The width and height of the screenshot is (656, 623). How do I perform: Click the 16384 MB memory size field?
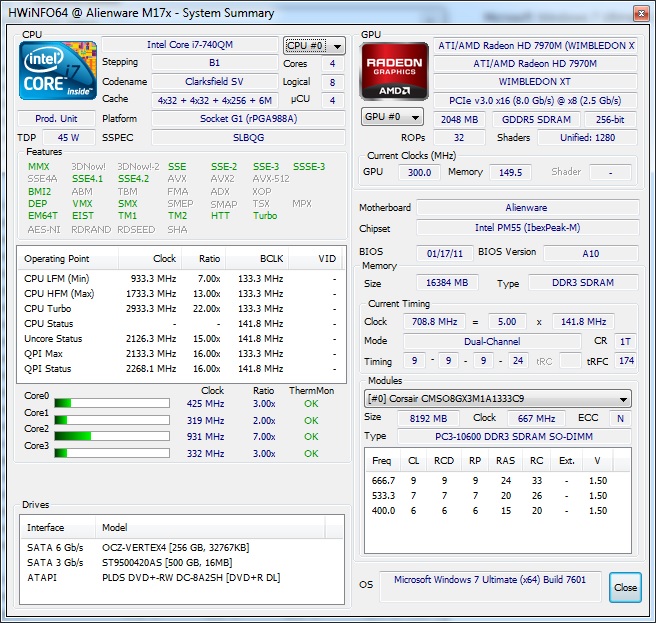(x=447, y=283)
